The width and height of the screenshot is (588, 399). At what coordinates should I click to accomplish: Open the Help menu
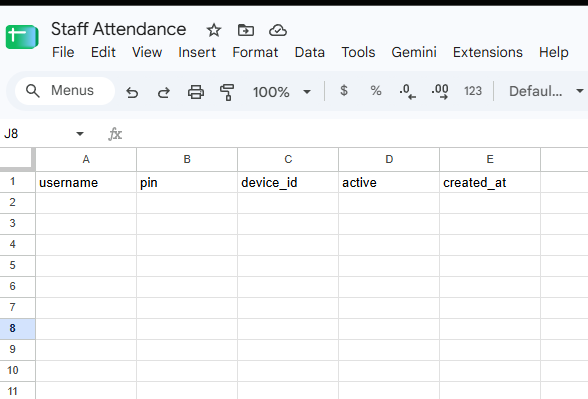click(x=554, y=52)
